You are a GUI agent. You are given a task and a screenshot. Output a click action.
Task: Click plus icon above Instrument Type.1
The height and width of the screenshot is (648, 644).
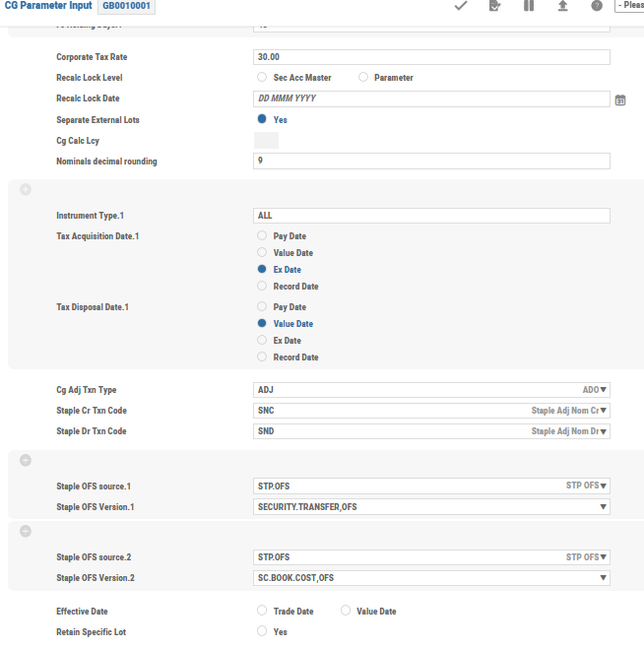point(26,189)
